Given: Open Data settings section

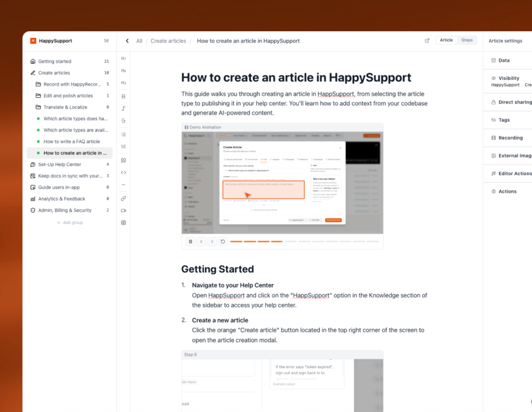Looking at the screenshot, I should tap(507, 60).
